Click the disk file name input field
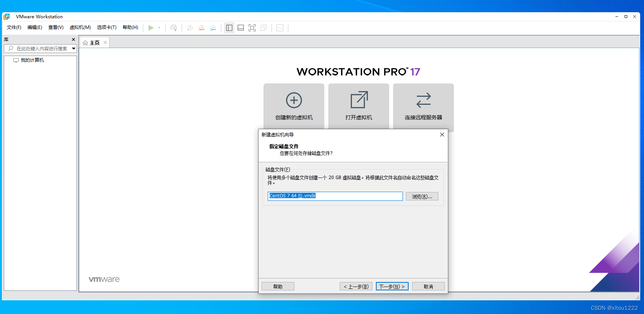Screen dimensions: 644x314 click(x=335, y=196)
